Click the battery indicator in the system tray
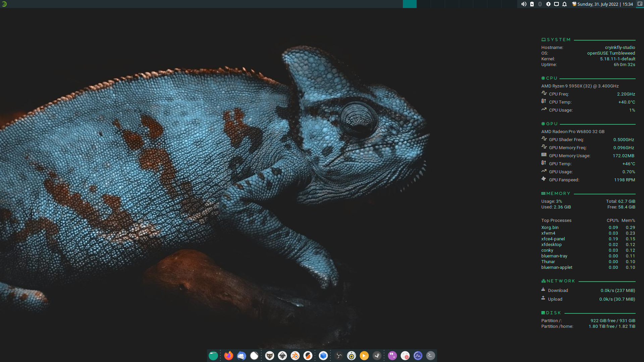 coord(532,4)
